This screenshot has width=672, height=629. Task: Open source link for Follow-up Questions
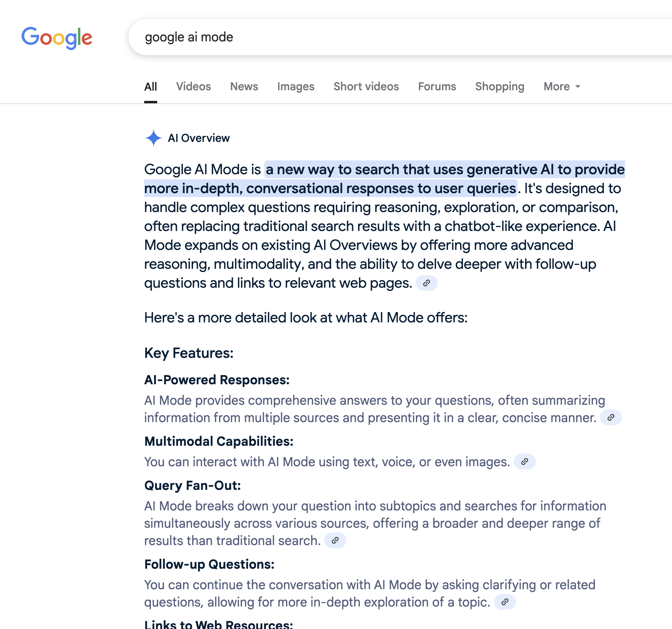click(x=505, y=602)
